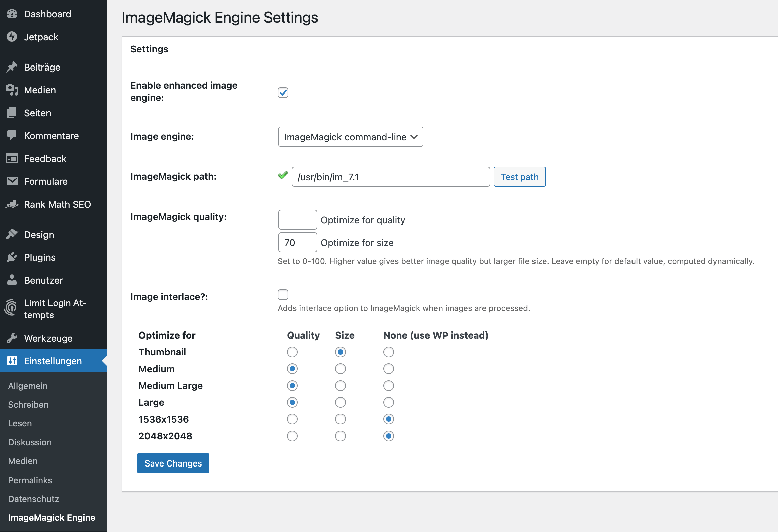
Task: Select Quality for 1536x1536
Action: (292, 419)
